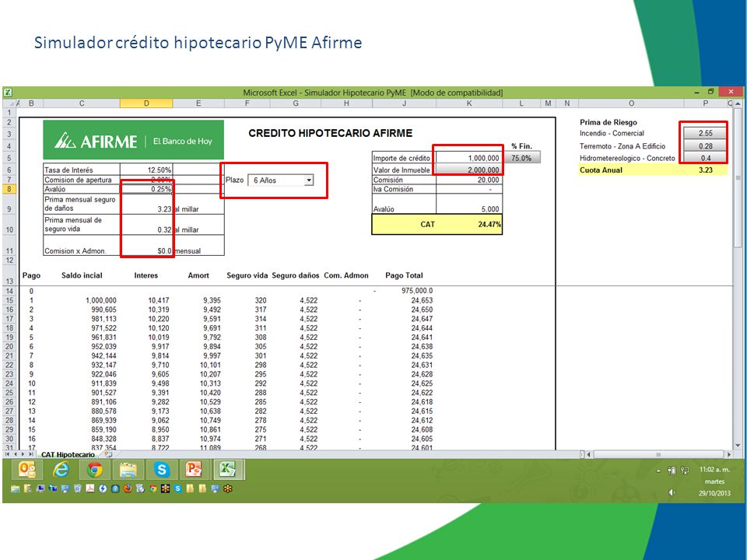Click the Seguro daños column header
The height and width of the screenshot is (560, 747).
point(296,275)
